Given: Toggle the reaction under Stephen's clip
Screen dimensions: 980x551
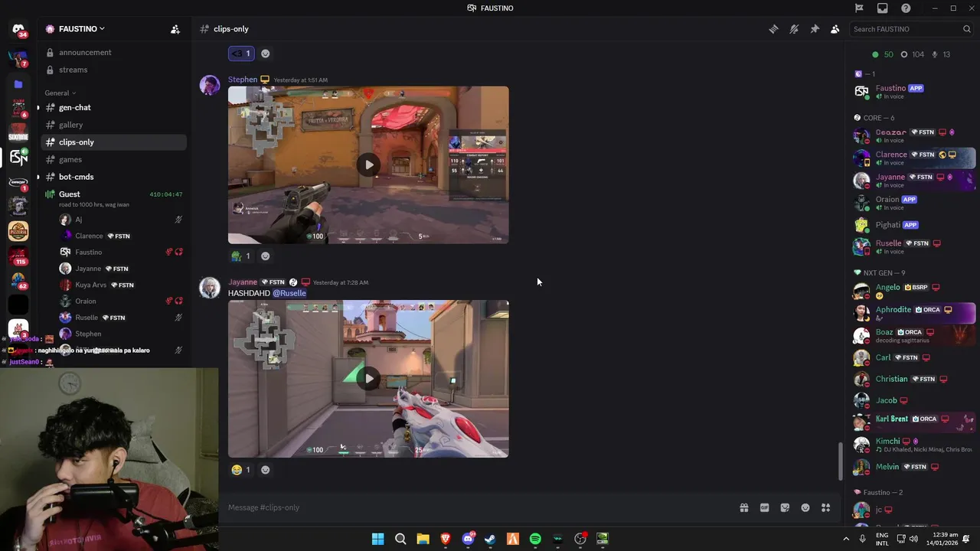Looking at the screenshot, I should pyautogui.click(x=241, y=256).
